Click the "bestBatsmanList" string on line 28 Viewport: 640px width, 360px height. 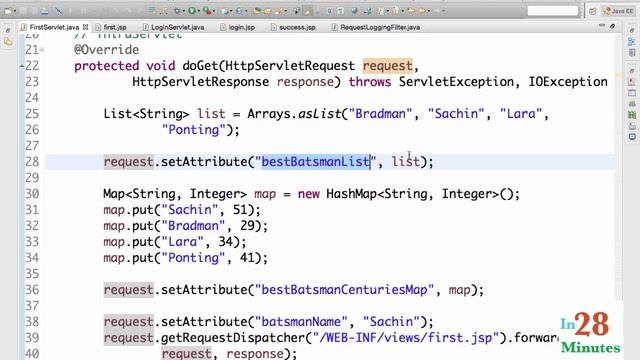pyautogui.click(x=316, y=162)
